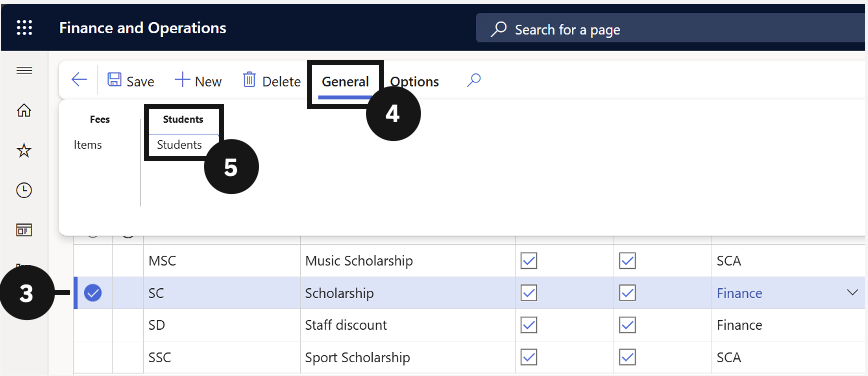Toggle the first checkbox in the Sport Scholarship row
Screen dimensions: 868x376
(x=529, y=357)
